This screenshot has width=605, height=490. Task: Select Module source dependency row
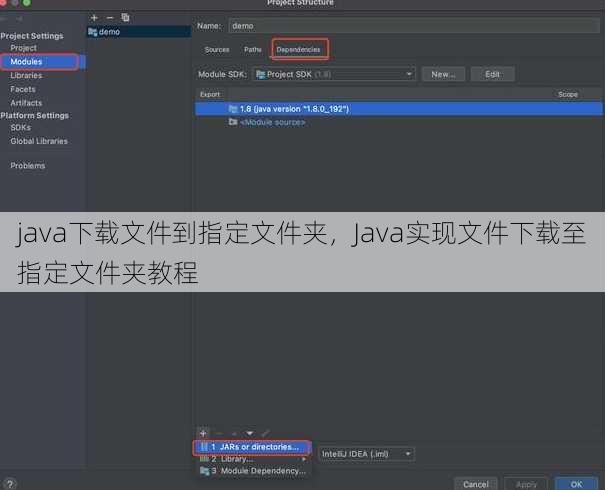pyautogui.click(x=398, y=122)
